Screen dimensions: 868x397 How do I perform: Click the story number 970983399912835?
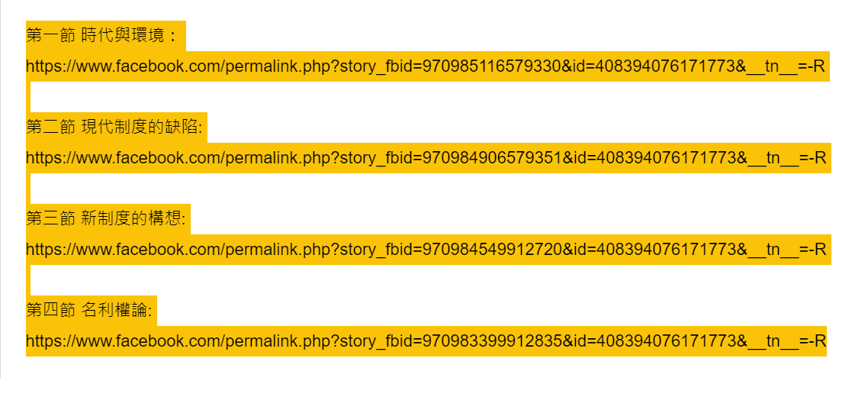[492, 341]
